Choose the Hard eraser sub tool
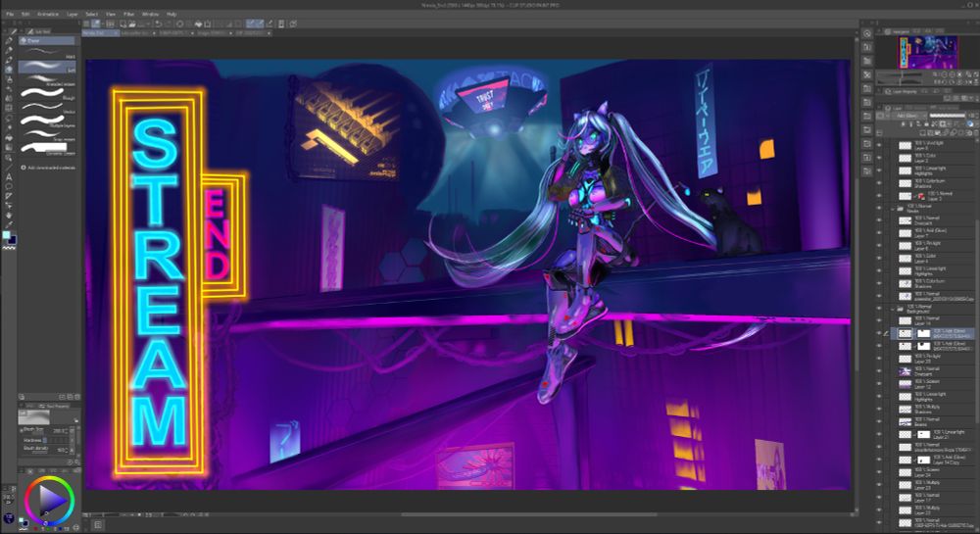Image resolution: width=980 pixels, height=534 pixels. [x=47, y=52]
